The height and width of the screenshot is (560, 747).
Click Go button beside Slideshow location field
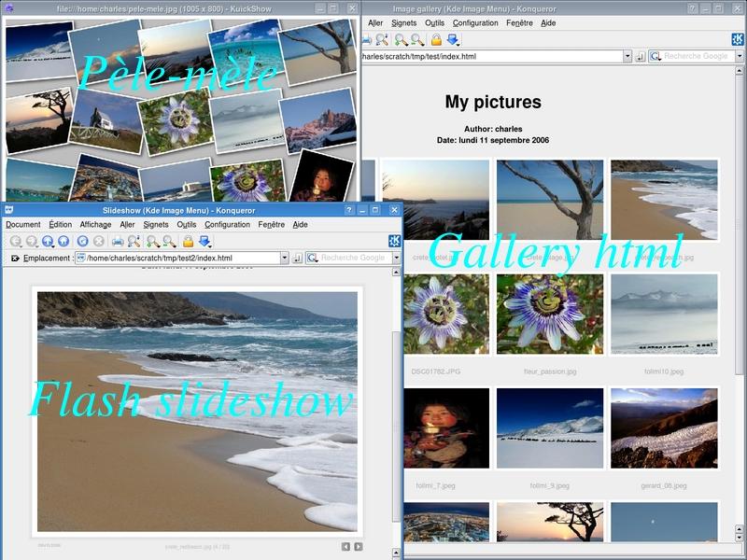pos(297,259)
